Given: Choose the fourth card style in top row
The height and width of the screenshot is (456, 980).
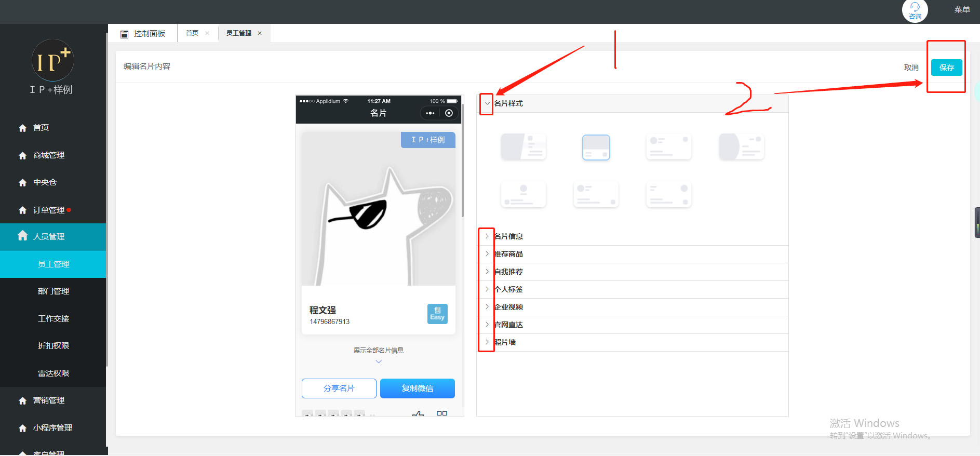Looking at the screenshot, I should tap(741, 147).
